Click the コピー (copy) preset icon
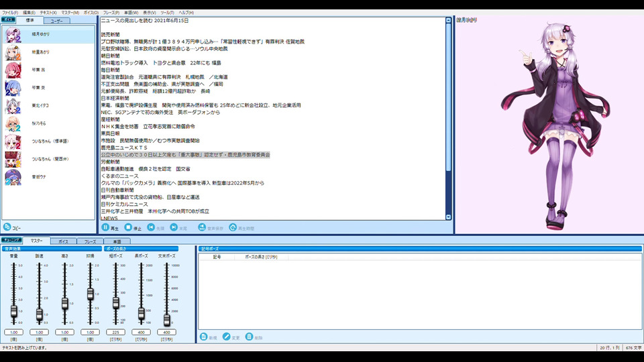 (7, 227)
